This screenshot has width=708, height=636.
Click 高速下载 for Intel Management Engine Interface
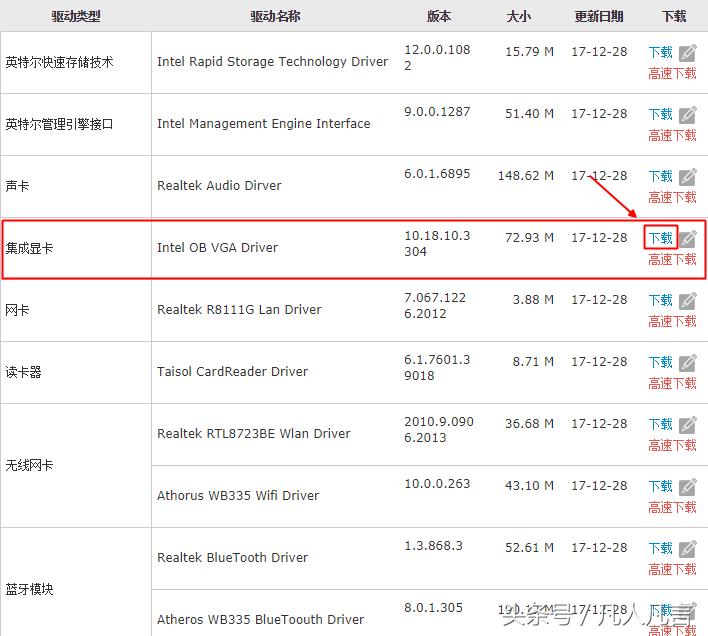672,135
